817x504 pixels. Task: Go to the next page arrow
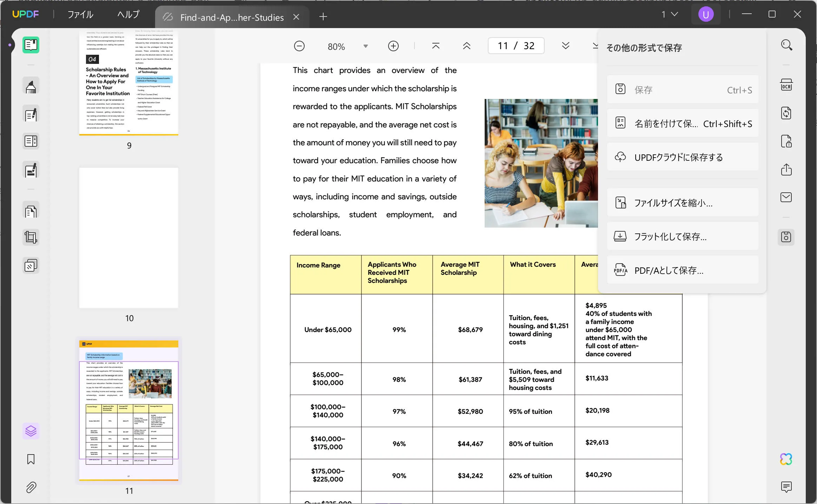click(566, 46)
